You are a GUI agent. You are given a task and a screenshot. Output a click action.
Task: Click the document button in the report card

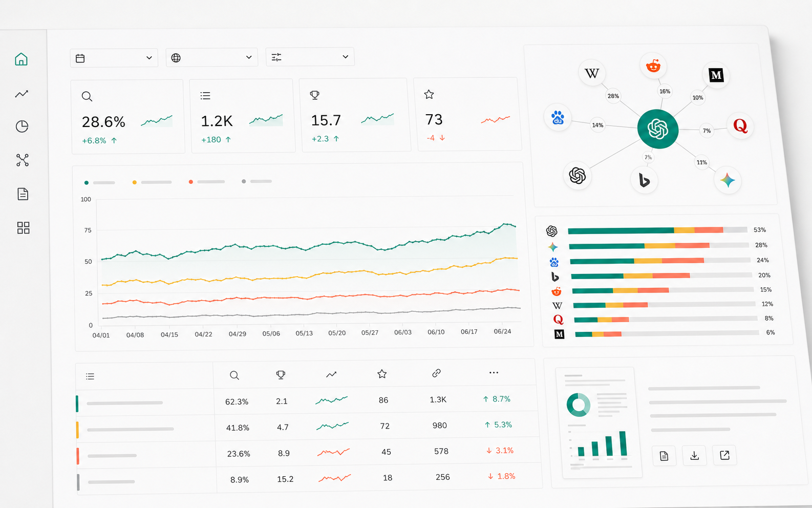[664, 456]
